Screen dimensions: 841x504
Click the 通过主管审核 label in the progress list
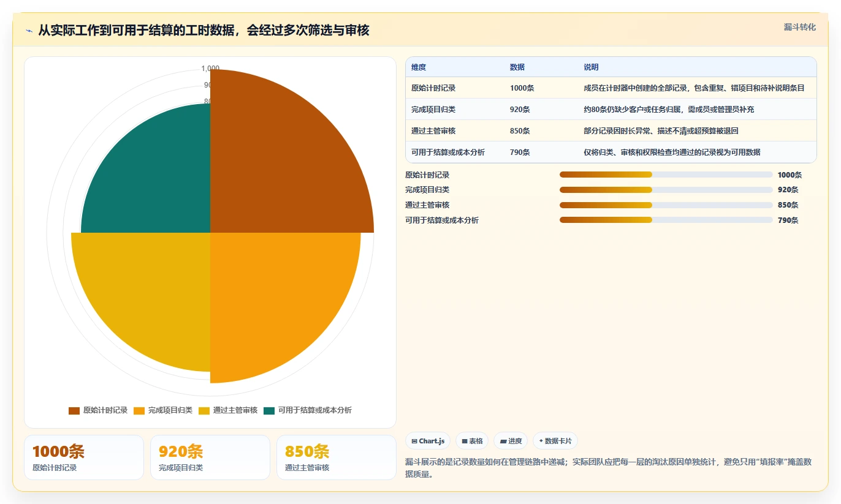[427, 205]
